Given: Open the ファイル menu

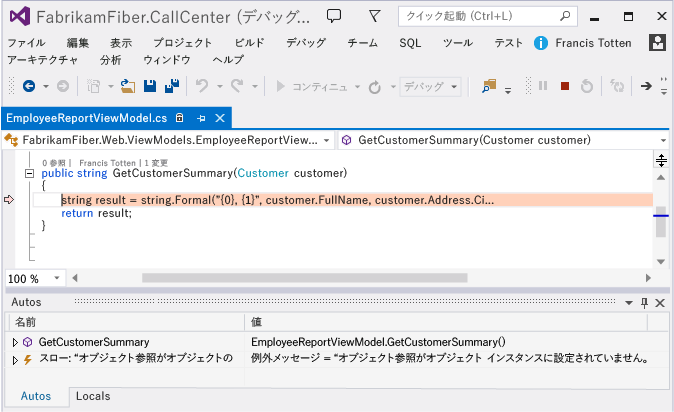Looking at the screenshot, I should click(x=26, y=43).
